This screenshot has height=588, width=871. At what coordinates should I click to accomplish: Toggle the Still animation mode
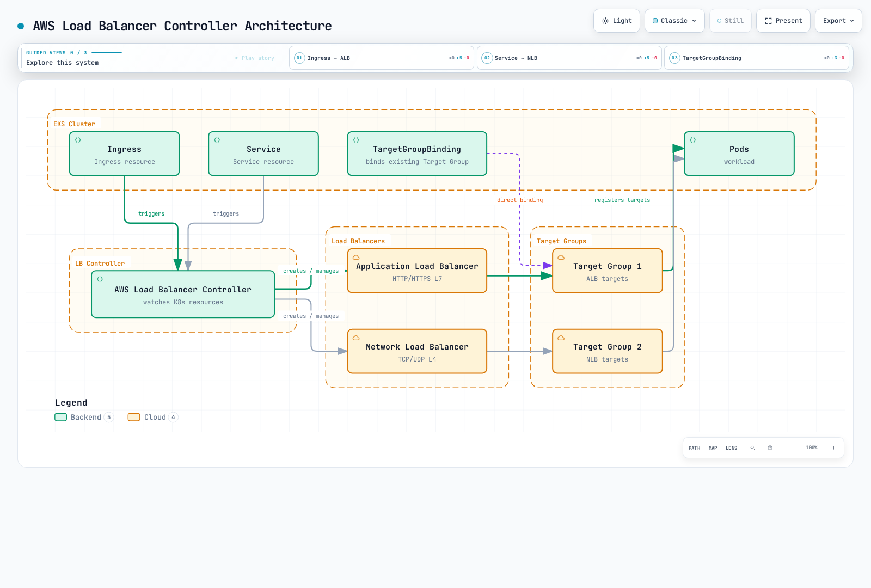pyautogui.click(x=731, y=21)
